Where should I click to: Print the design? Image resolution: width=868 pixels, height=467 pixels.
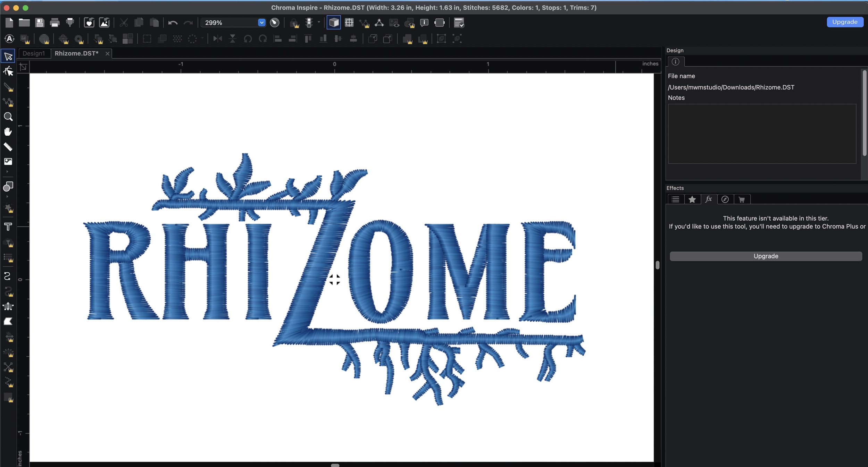[55, 23]
